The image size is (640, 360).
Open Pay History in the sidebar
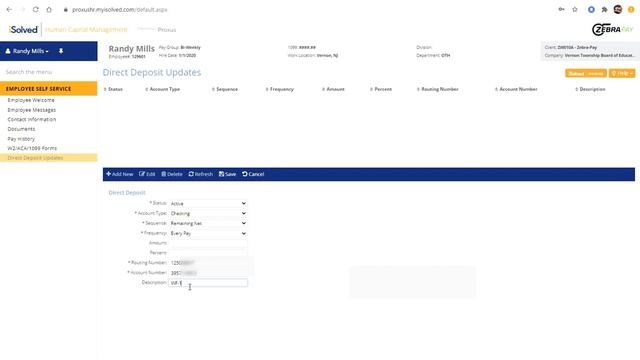point(21,139)
